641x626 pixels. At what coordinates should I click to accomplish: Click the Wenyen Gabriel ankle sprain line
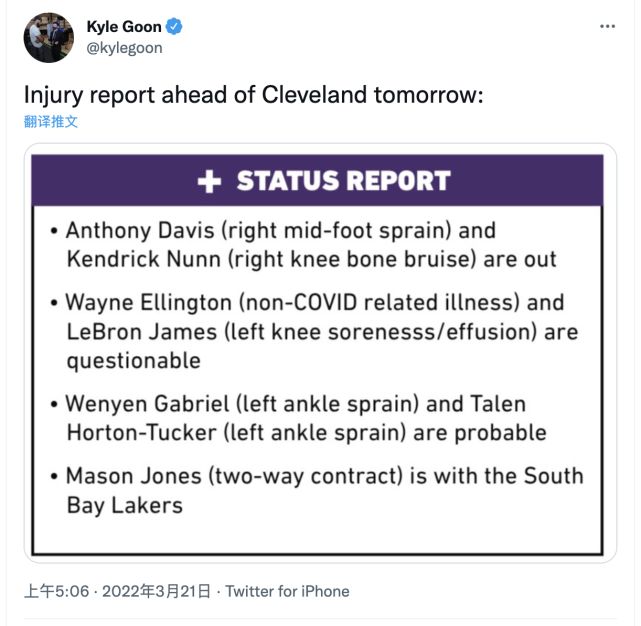pyautogui.click(x=295, y=404)
